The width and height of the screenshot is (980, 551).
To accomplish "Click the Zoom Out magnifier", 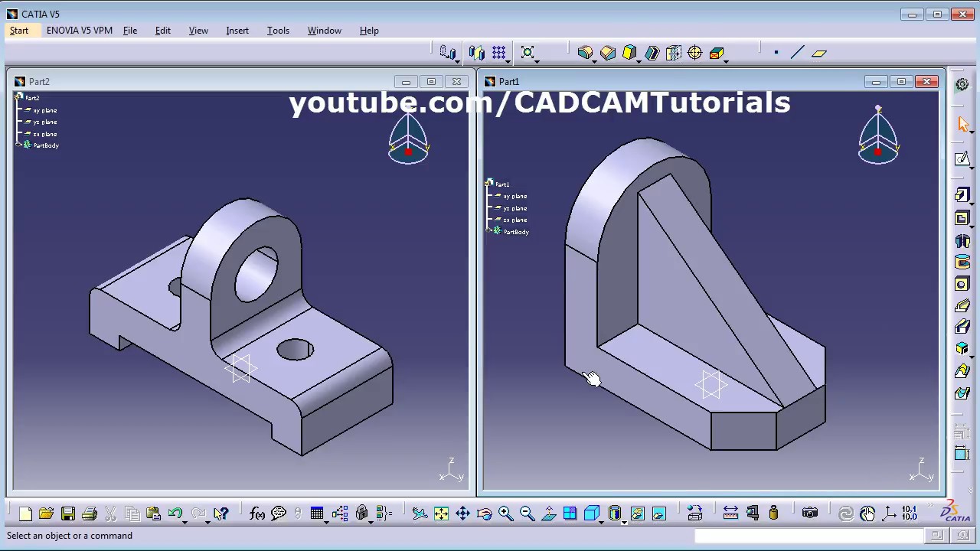I will tap(527, 514).
